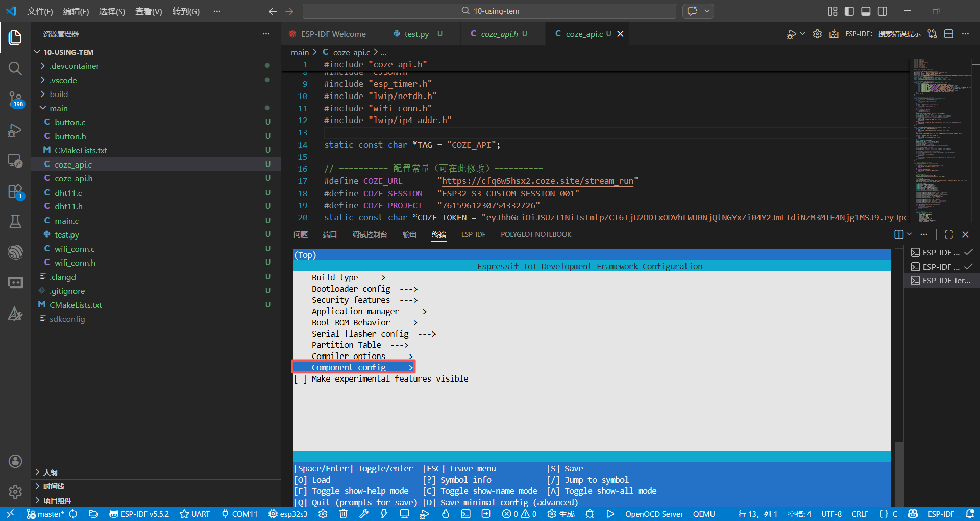Open customize layout button in title bar

832,11
